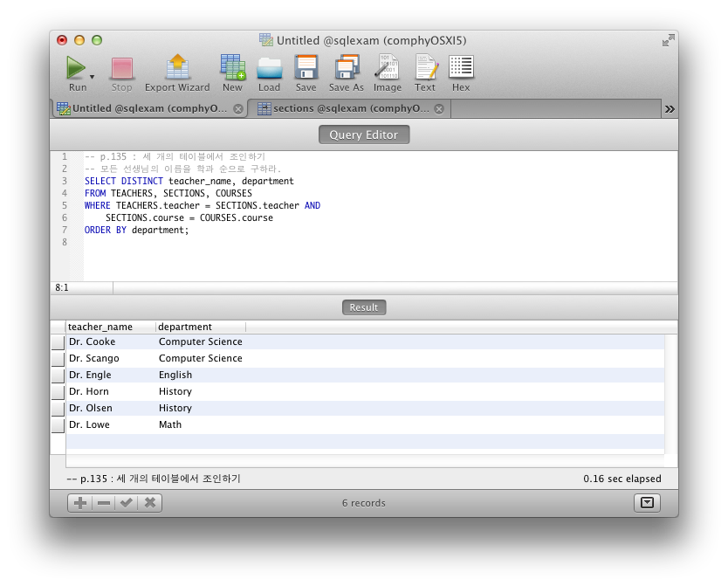Switch to Image view mode
The width and height of the screenshot is (728, 586).
point(388,68)
